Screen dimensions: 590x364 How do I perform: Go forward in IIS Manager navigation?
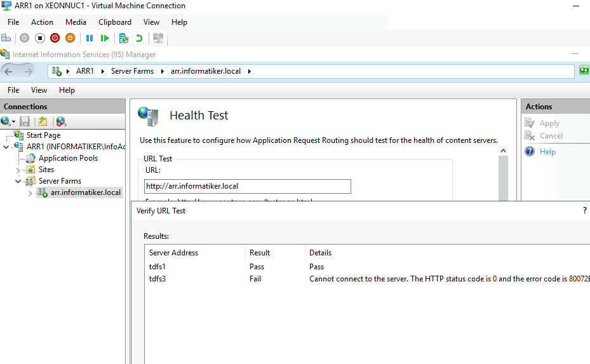(x=28, y=71)
